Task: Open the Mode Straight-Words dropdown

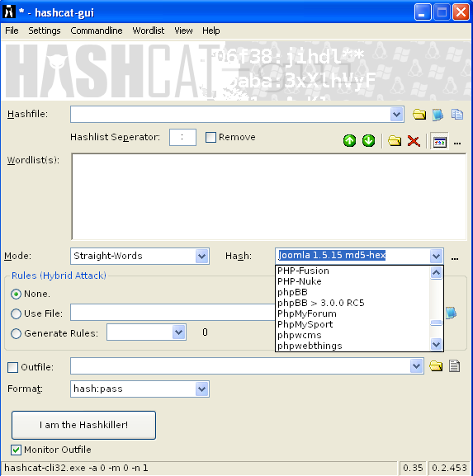Action: (x=201, y=257)
